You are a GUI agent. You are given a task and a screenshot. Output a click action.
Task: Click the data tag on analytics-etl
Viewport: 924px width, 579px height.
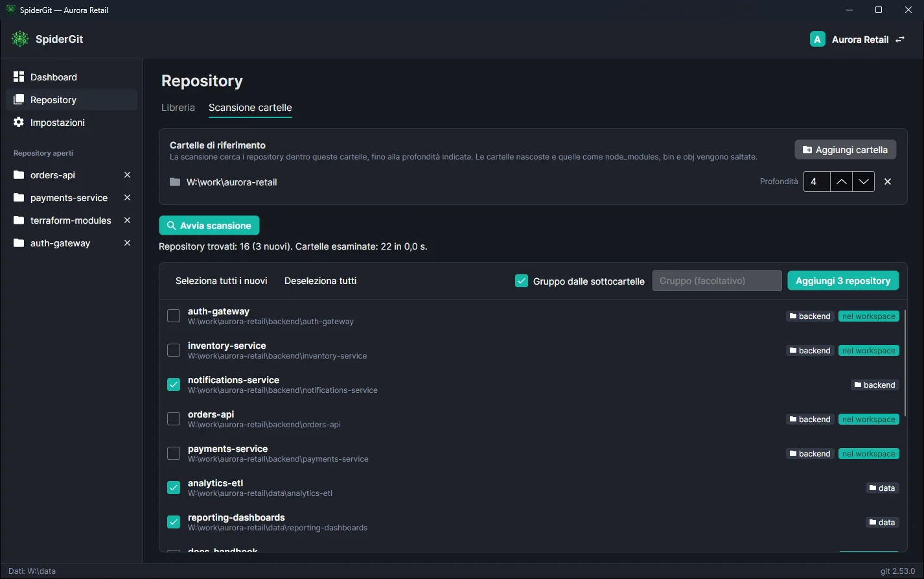click(883, 488)
